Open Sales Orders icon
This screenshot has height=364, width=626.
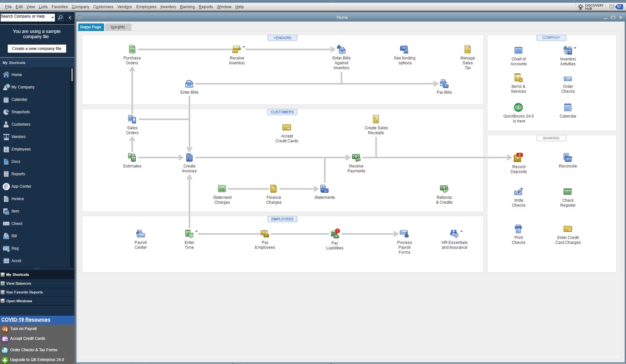click(x=132, y=119)
